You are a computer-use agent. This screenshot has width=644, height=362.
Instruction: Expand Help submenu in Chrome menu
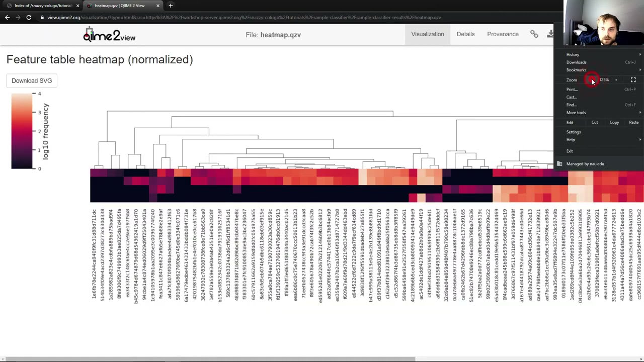[599, 140]
